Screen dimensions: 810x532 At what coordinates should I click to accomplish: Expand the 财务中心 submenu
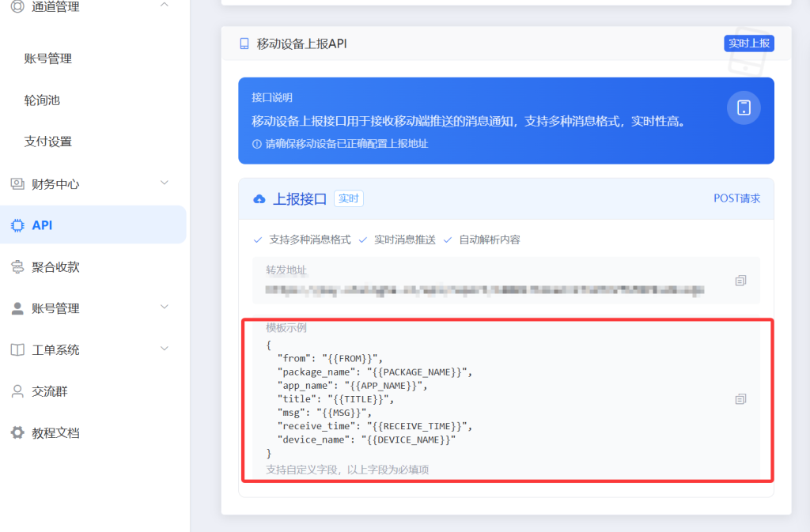coord(165,183)
